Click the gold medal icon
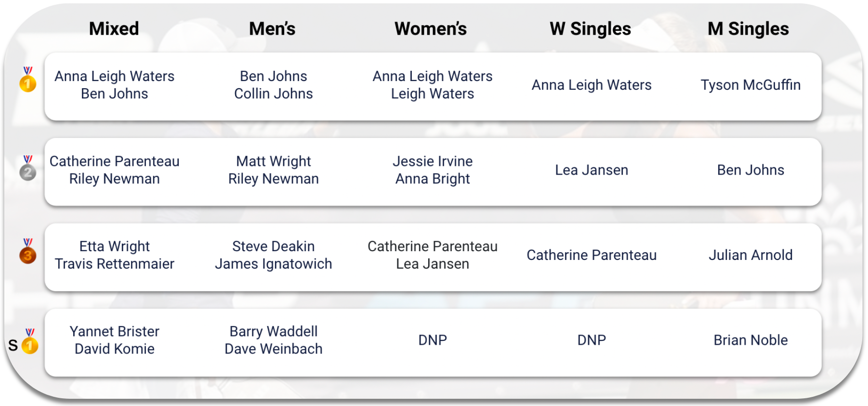Viewport: 868px width, 406px height. point(28,79)
